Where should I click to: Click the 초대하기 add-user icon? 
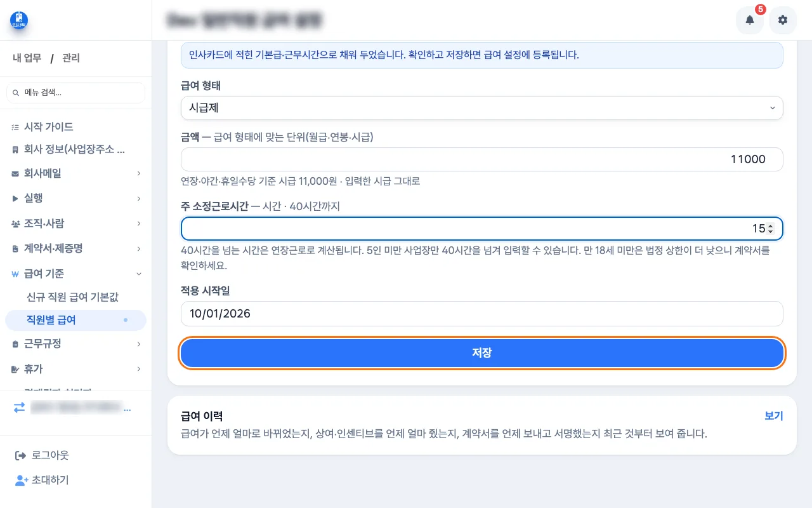(x=21, y=480)
